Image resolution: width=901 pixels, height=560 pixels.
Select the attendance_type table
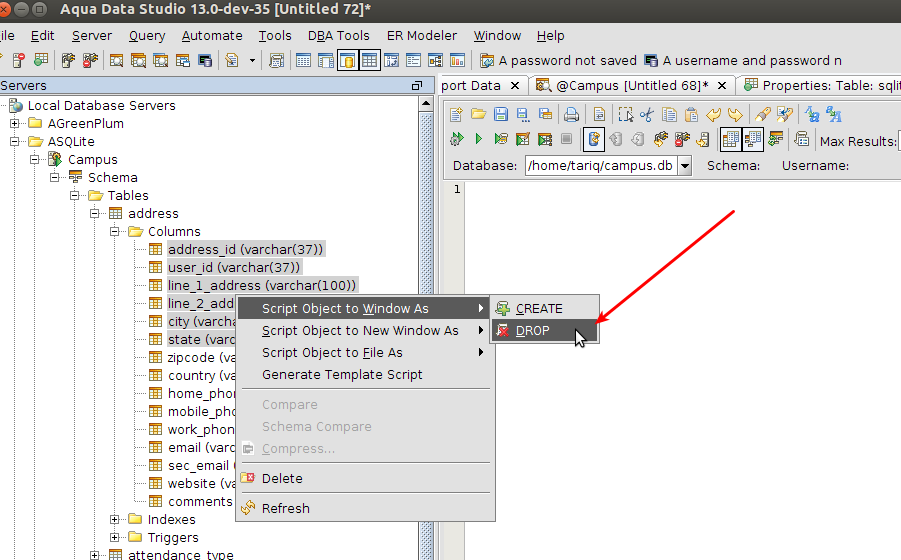pos(180,554)
